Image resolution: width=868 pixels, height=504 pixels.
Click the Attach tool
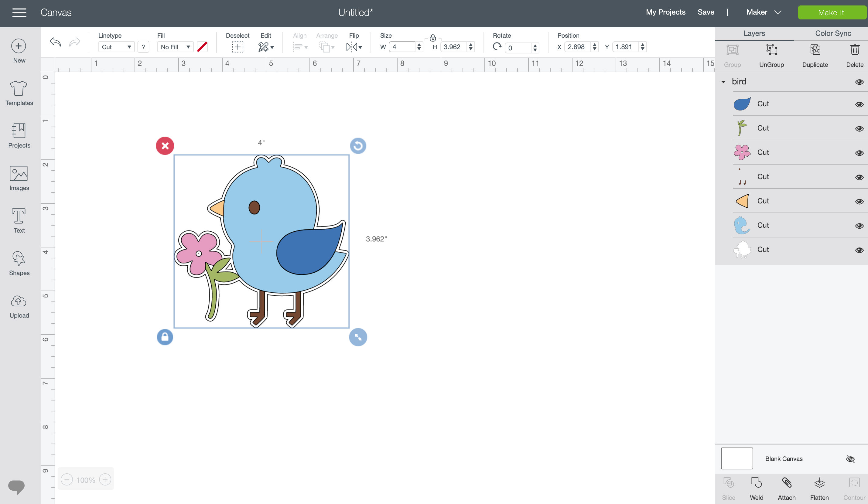point(787,489)
